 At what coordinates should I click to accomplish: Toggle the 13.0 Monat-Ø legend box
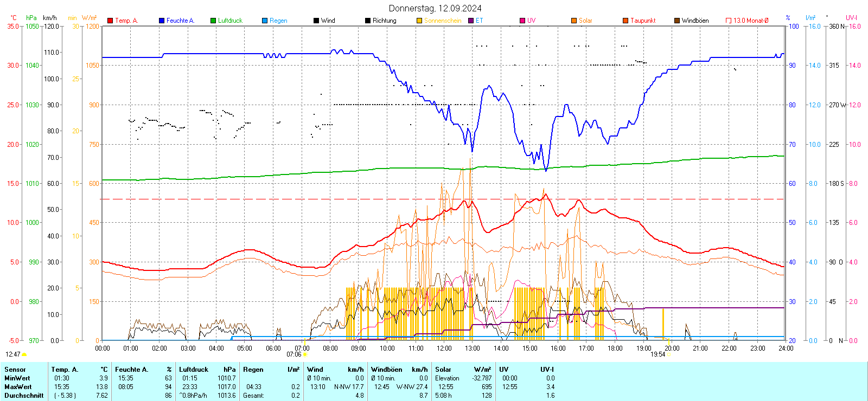[729, 21]
